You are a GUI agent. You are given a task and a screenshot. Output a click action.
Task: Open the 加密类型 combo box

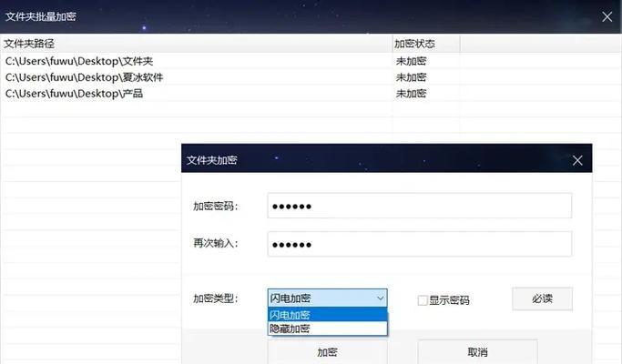pos(327,298)
